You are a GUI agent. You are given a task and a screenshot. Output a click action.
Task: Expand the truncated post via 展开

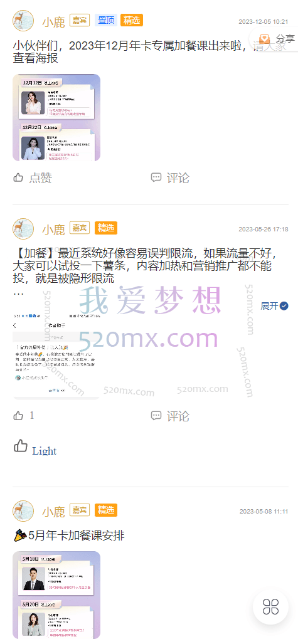[274, 306]
